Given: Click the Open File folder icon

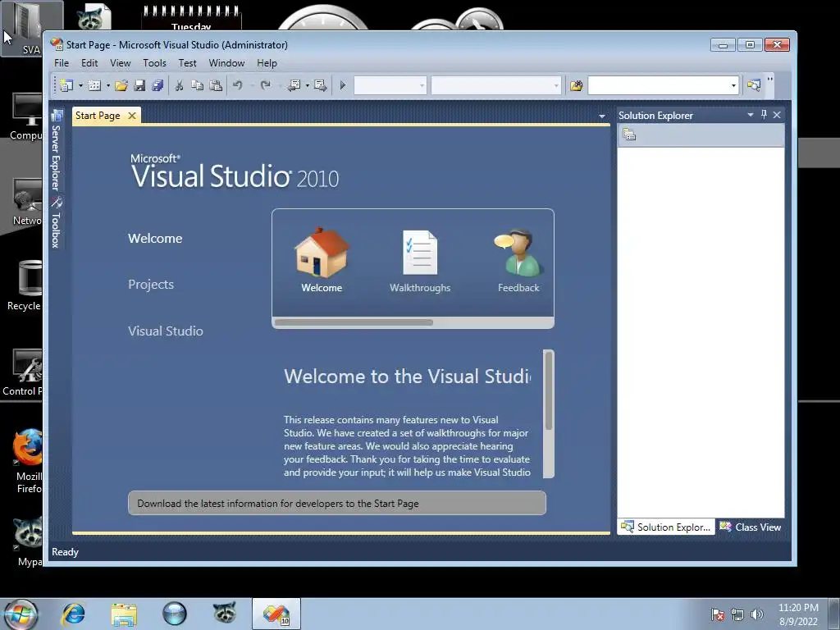Looking at the screenshot, I should click(x=121, y=85).
